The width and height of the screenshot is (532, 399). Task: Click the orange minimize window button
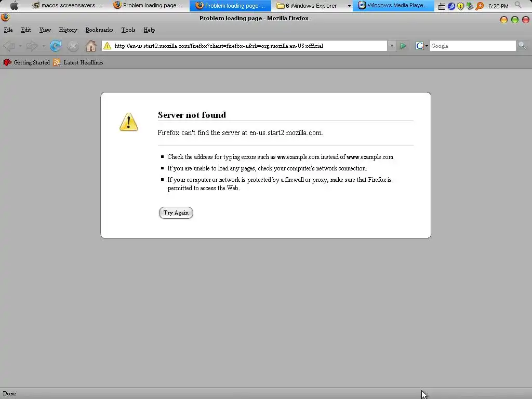click(504, 20)
